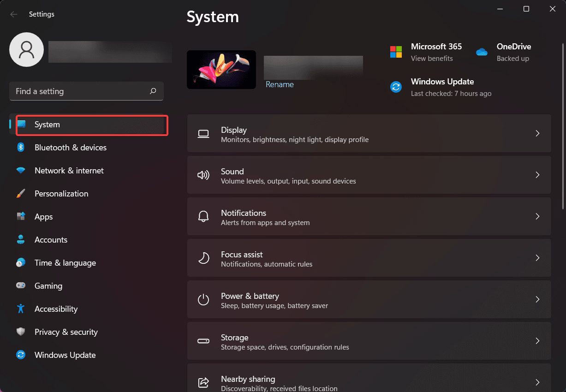Select Accounts in the sidebar

click(51, 240)
